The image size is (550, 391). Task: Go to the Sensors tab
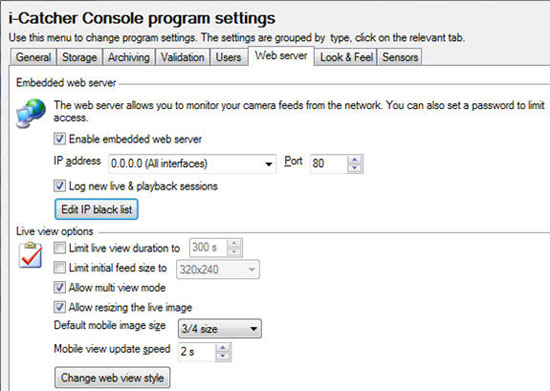400,57
